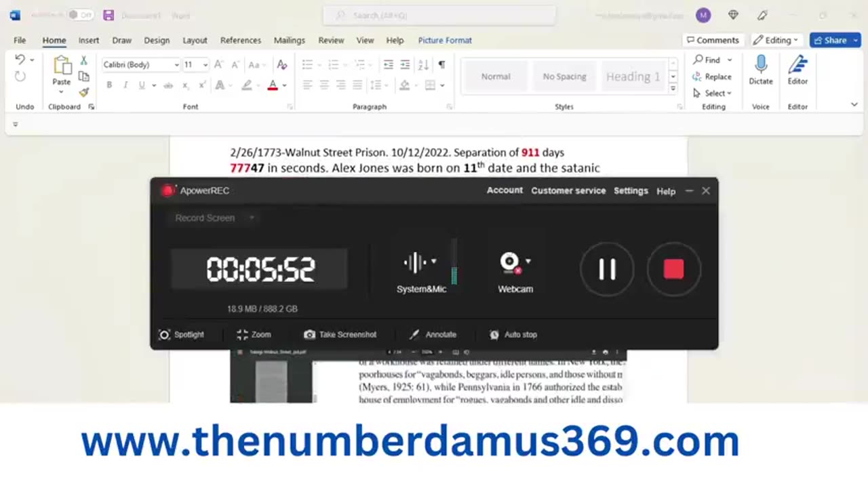Switch to the Design tab
This screenshot has width=868, height=488.
pos(157,40)
